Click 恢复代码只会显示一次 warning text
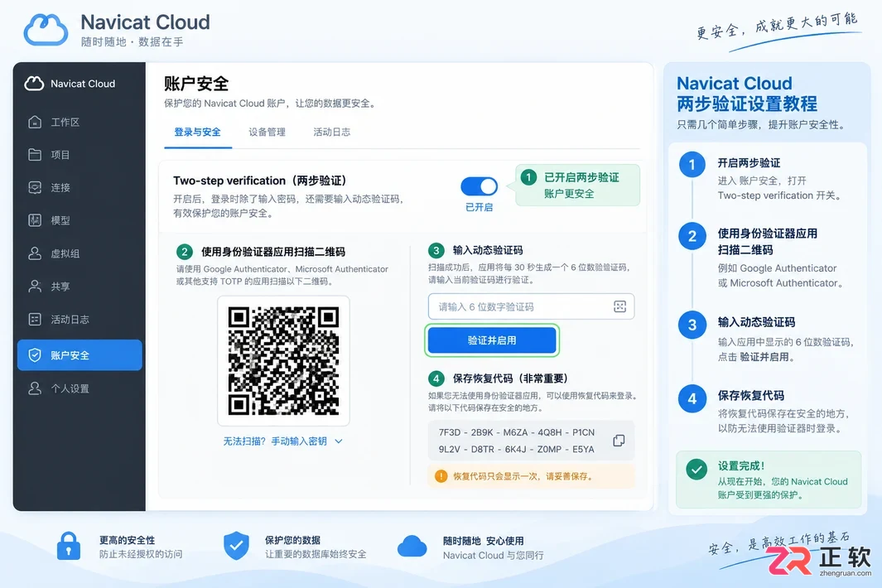Image resolution: width=882 pixels, height=588 pixels. [523, 476]
